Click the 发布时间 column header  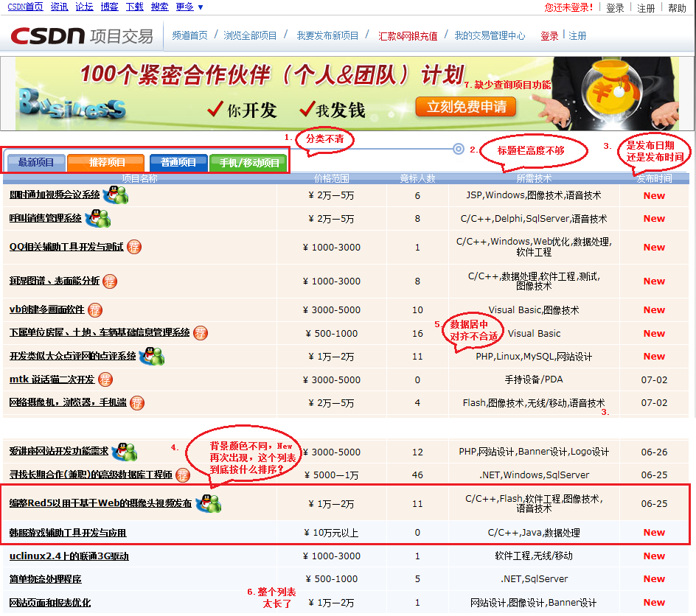tap(654, 178)
